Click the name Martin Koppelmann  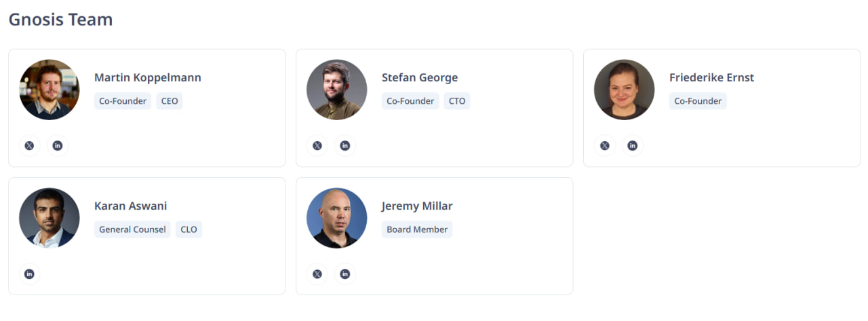pyautogui.click(x=148, y=77)
